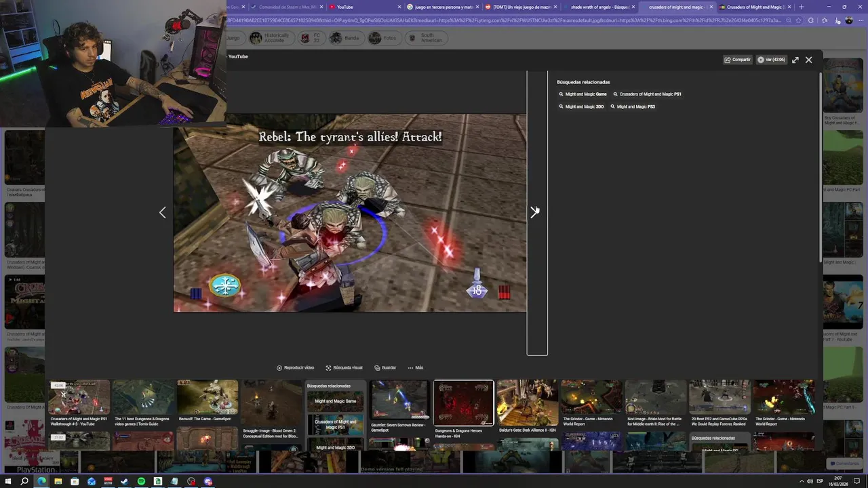
Task: Switch to last 'Crusaders of Might and Magic' tab
Action: (755, 7)
